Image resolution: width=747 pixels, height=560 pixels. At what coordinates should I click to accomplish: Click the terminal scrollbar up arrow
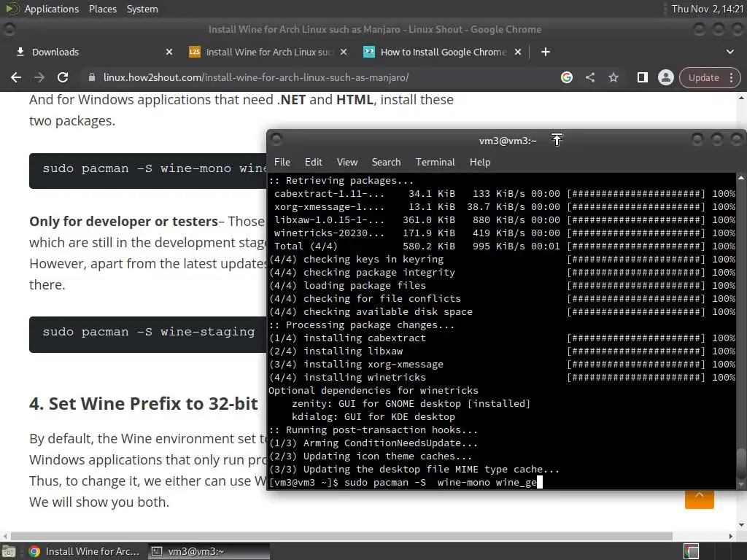click(x=741, y=178)
